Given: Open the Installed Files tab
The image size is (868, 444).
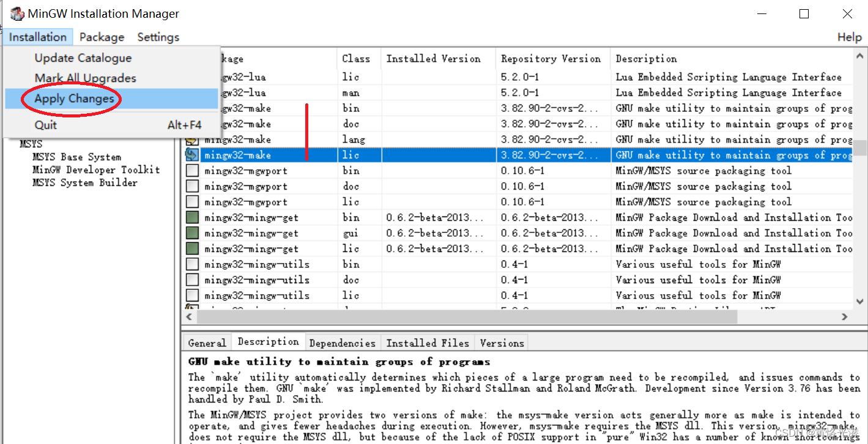Looking at the screenshot, I should pos(428,343).
